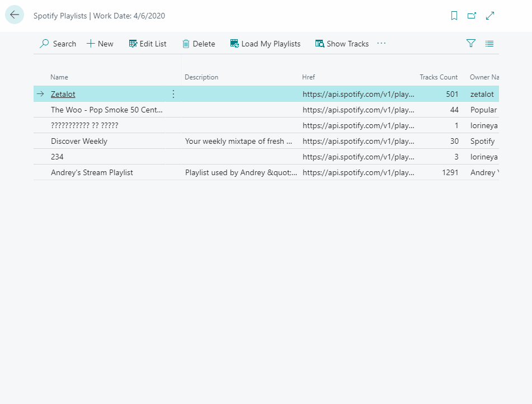
Task: Sort by Href column header
Action: 308,77
